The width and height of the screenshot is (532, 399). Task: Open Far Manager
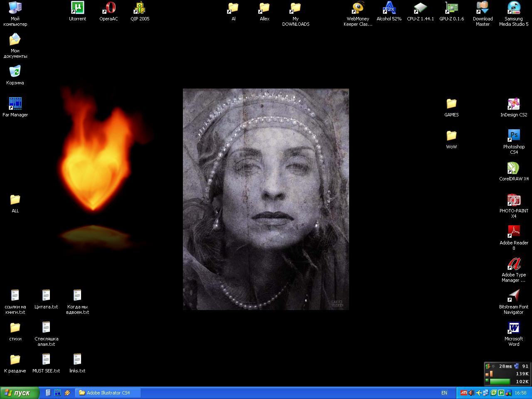point(15,103)
